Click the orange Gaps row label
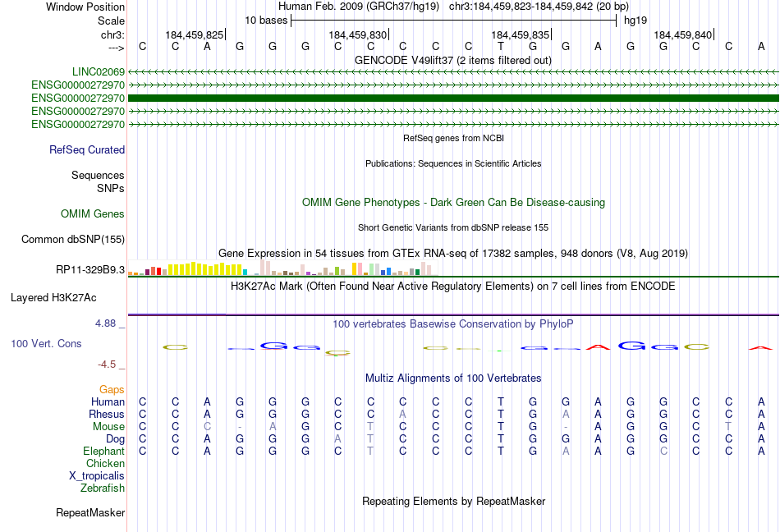The width and height of the screenshot is (780, 532). pyautogui.click(x=112, y=389)
